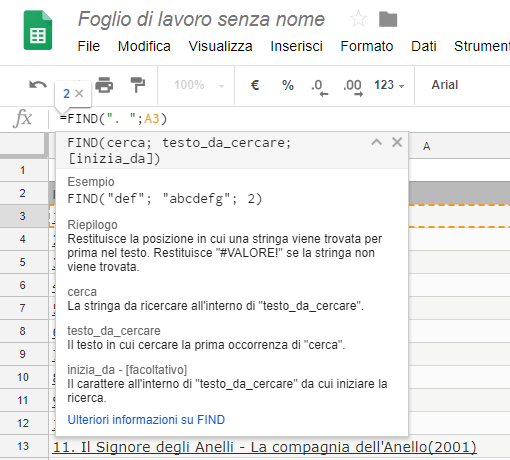Close the FIND function help popup
This screenshot has width=510, height=460.
tap(397, 142)
